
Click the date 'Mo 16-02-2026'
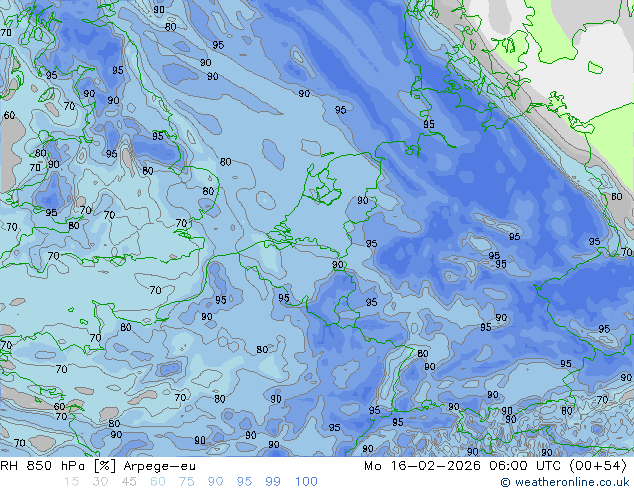(422, 466)
